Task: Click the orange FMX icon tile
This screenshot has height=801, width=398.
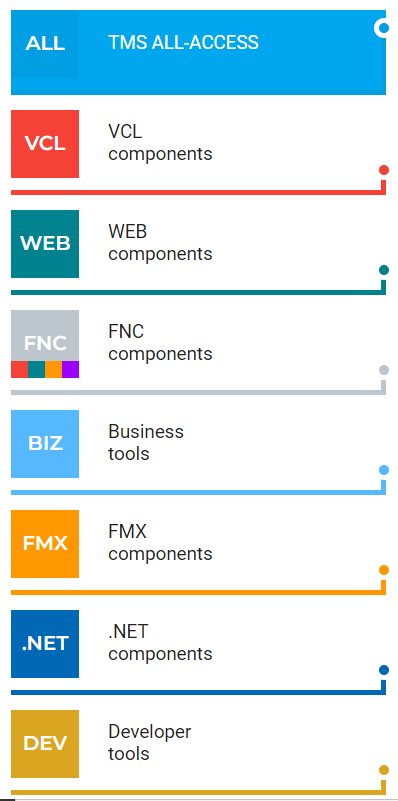Action: pyautogui.click(x=45, y=544)
